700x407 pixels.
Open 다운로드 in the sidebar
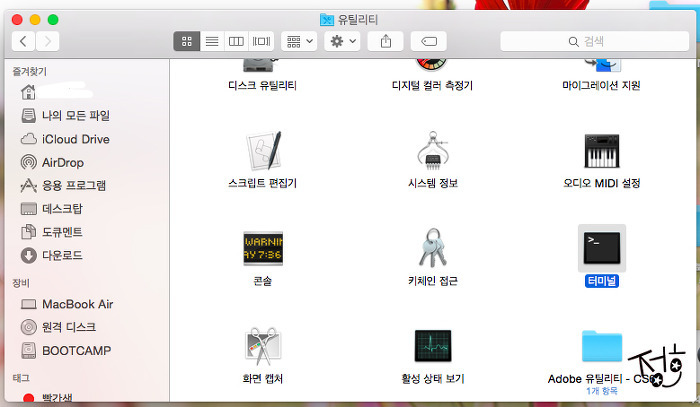[52, 255]
